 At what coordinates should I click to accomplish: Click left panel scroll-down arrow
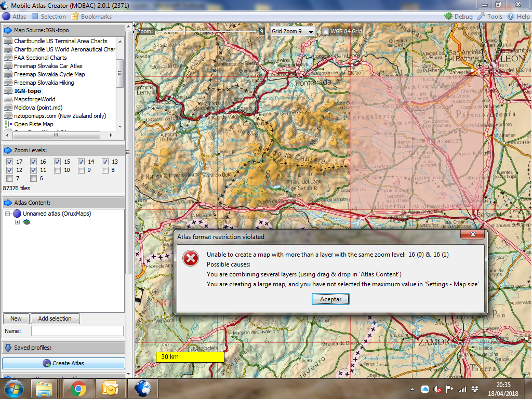point(128,374)
